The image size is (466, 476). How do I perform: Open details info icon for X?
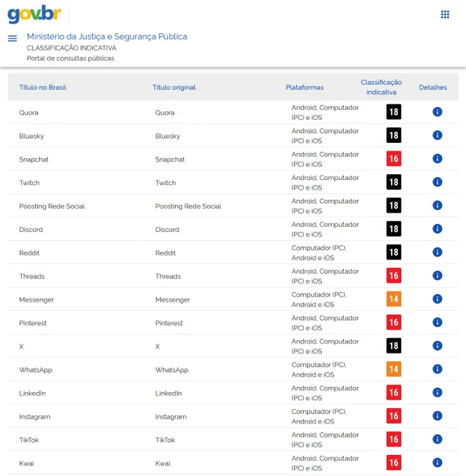pos(437,346)
